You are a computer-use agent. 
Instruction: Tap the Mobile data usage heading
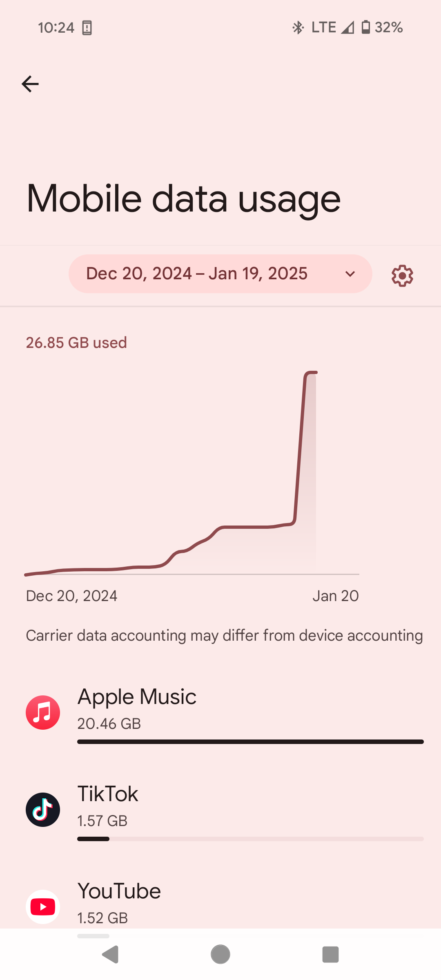coord(184,199)
